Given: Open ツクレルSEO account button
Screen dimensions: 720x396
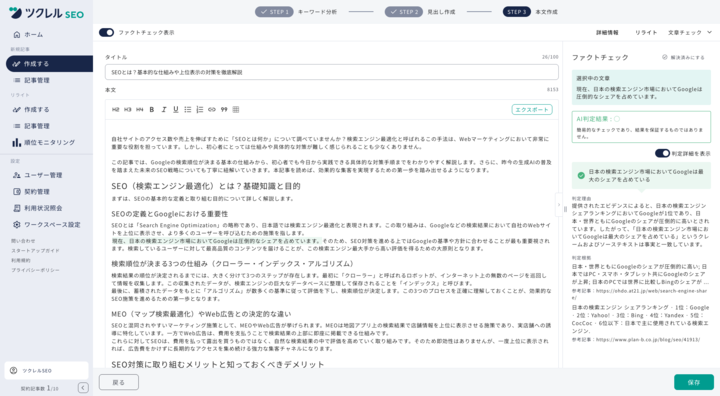Looking at the screenshot, I should (x=46, y=370).
